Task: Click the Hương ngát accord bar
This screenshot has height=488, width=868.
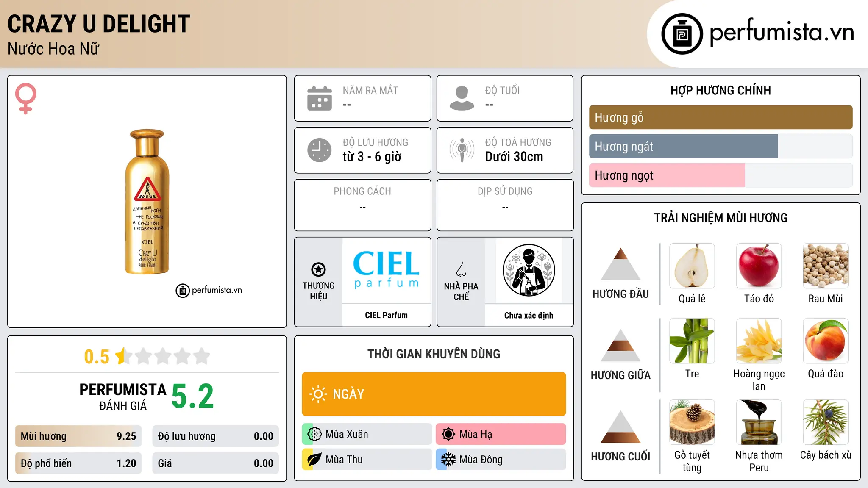Action: click(721, 146)
